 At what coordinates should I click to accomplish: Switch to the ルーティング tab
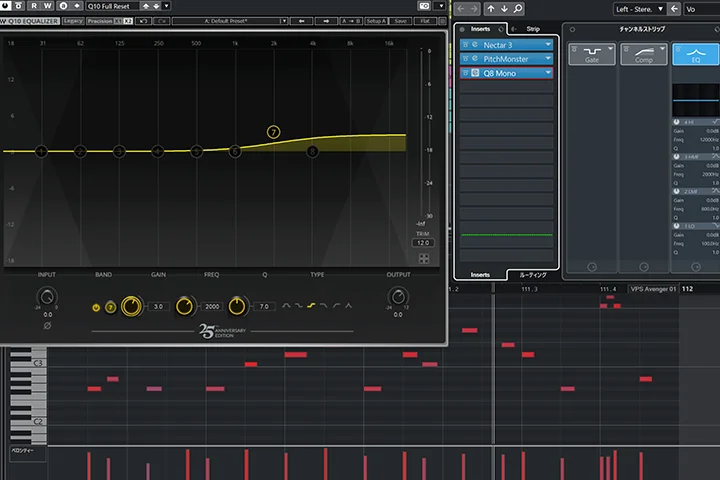tap(533, 275)
